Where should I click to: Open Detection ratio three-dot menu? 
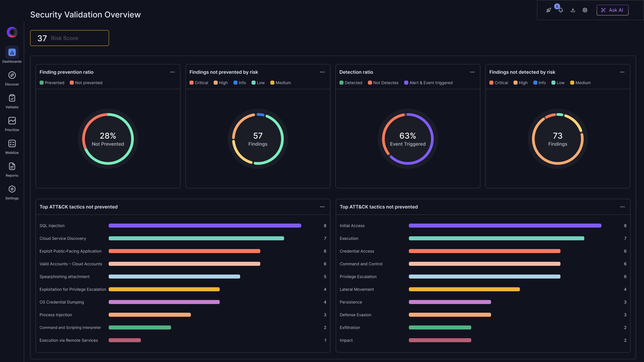(472, 72)
